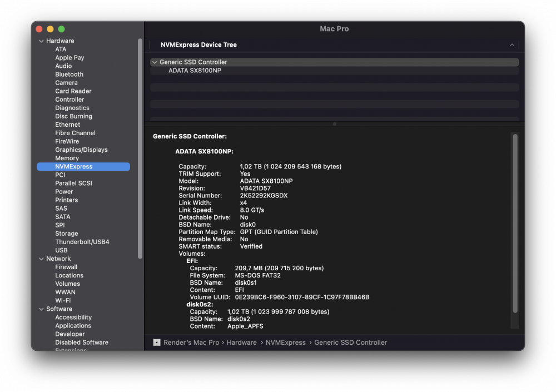
Task: Collapse the Generic SSD Controller tree row
Action: click(x=155, y=62)
